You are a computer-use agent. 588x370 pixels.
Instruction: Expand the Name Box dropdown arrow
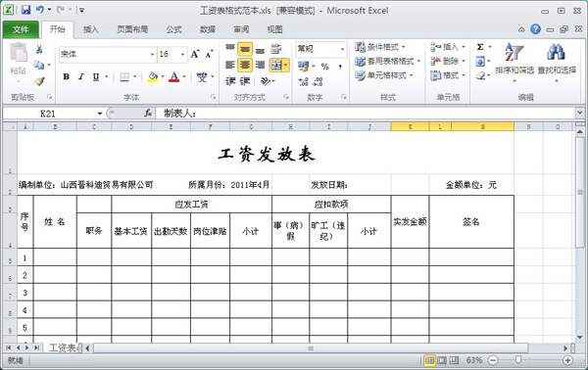(100, 114)
